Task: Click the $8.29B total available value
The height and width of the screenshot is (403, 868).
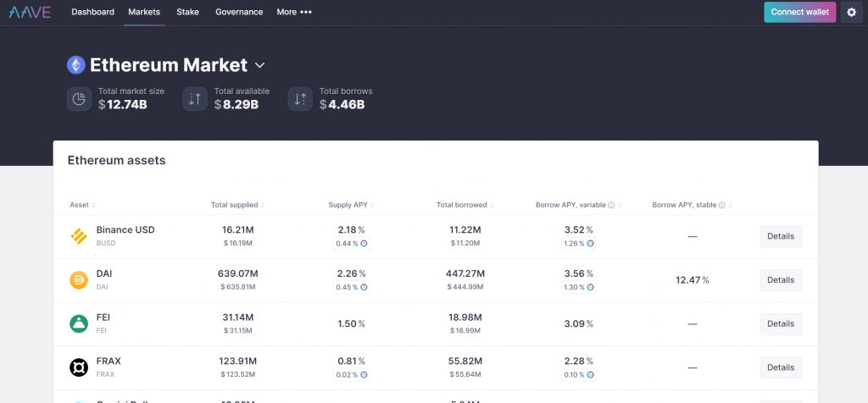Action: pyautogui.click(x=236, y=104)
